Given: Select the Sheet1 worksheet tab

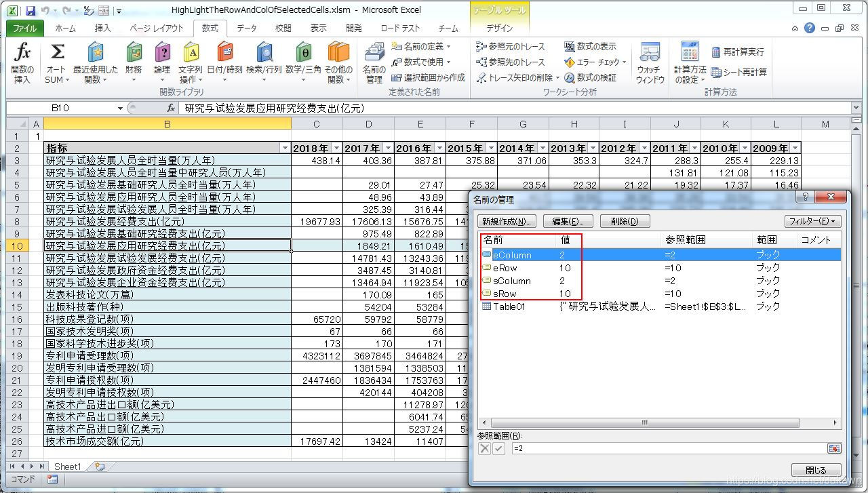Looking at the screenshot, I should [x=67, y=467].
